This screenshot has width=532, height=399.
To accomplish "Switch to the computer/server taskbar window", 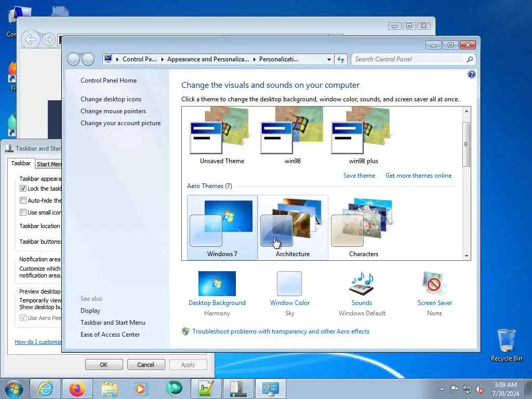I will click(238, 389).
